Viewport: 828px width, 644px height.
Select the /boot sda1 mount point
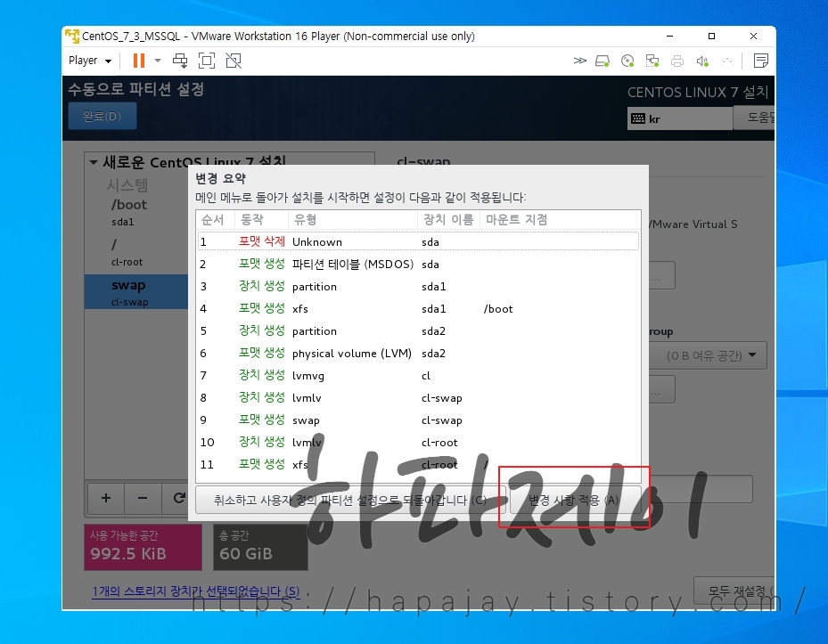(136, 212)
